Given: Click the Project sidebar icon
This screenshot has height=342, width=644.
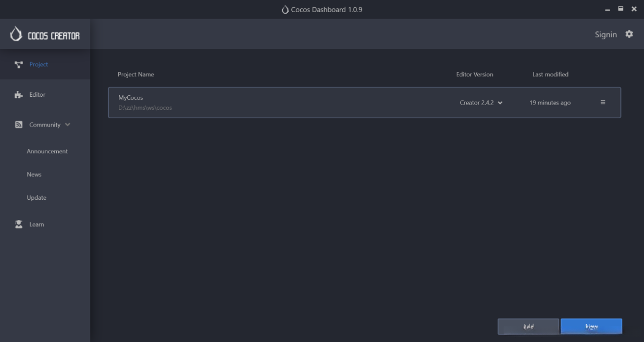Looking at the screenshot, I should point(19,64).
